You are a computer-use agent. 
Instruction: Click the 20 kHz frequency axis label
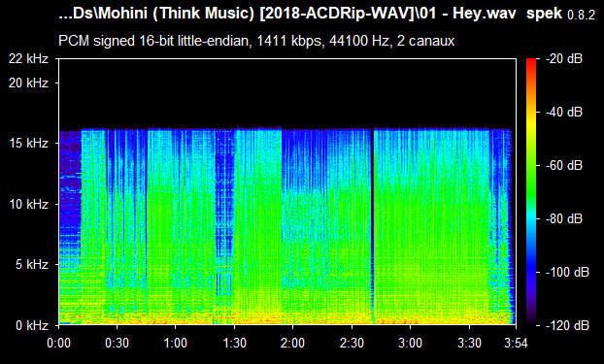coord(28,83)
